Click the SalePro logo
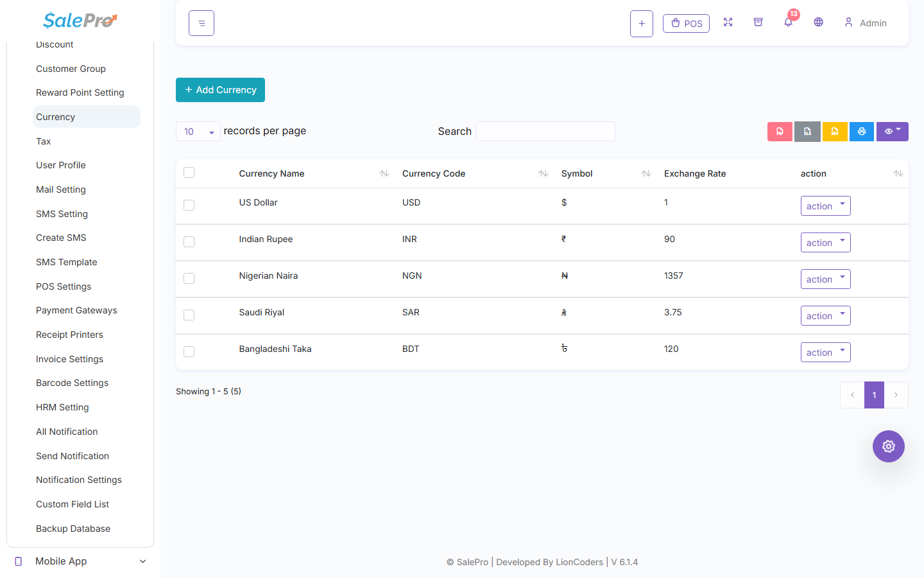This screenshot has width=924, height=578. 80,21
